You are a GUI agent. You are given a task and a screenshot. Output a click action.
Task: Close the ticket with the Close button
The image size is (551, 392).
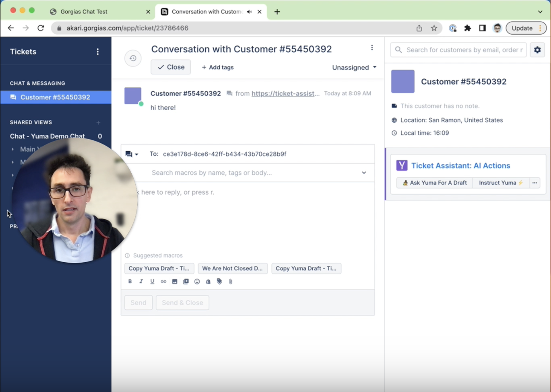point(171,67)
